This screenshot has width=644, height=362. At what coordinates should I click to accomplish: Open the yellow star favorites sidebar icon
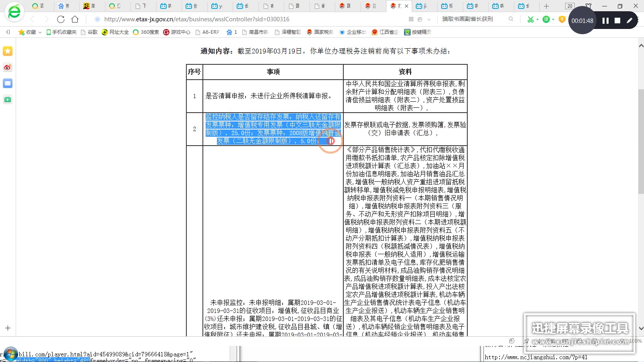tap(8, 51)
